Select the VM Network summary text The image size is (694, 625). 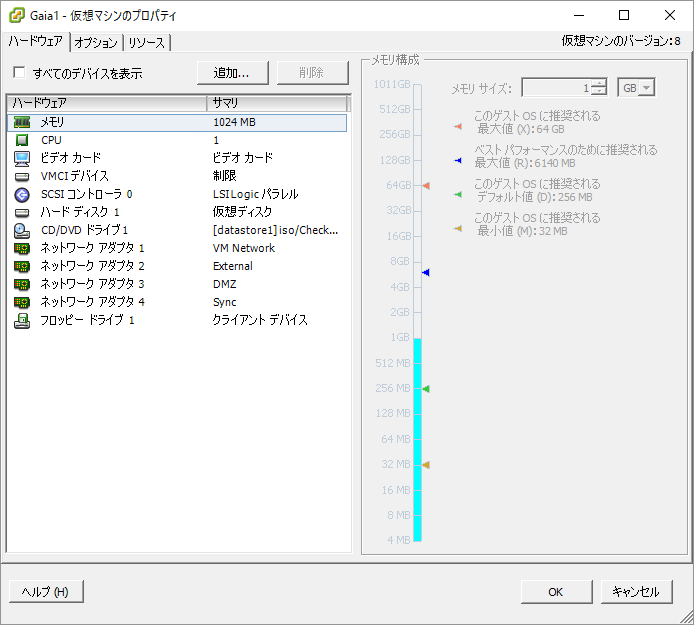(244, 248)
